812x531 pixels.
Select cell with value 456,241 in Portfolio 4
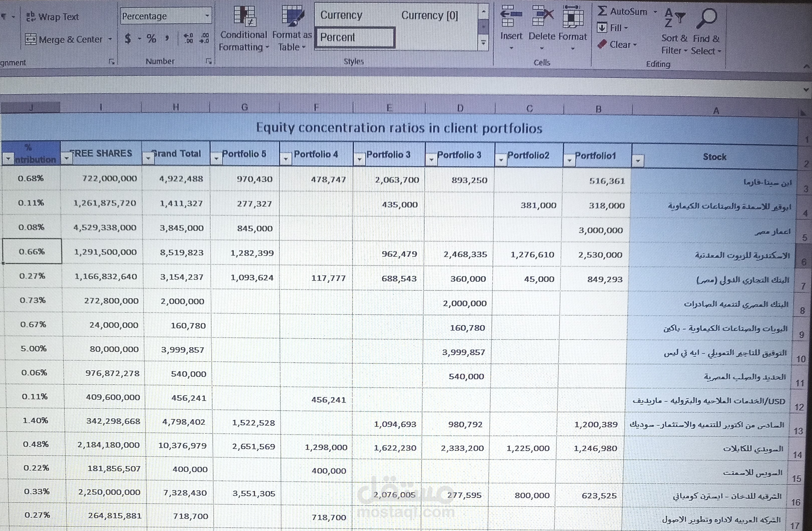[316, 399]
